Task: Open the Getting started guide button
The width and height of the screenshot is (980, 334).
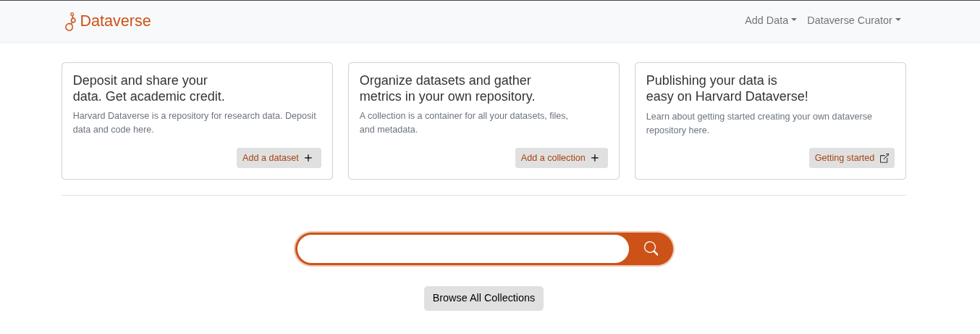Action: point(844,158)
